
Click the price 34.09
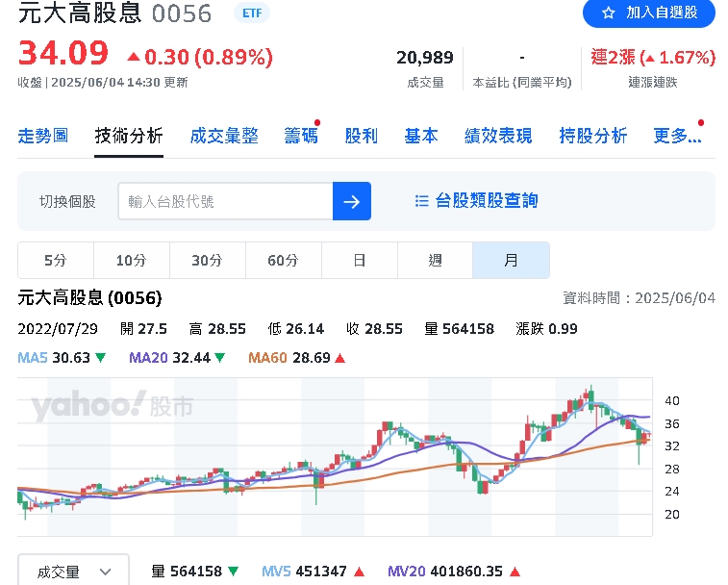click(63, 53)
